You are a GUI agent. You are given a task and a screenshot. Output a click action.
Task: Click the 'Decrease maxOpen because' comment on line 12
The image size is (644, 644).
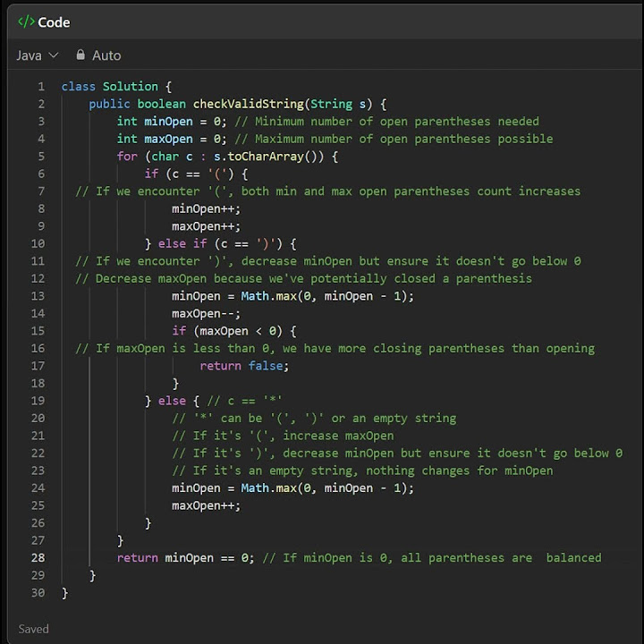click(x=303, y=278)
